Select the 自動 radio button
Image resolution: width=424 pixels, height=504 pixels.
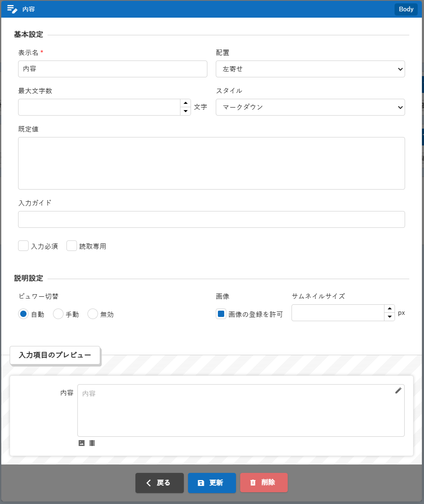click(24, 314)
